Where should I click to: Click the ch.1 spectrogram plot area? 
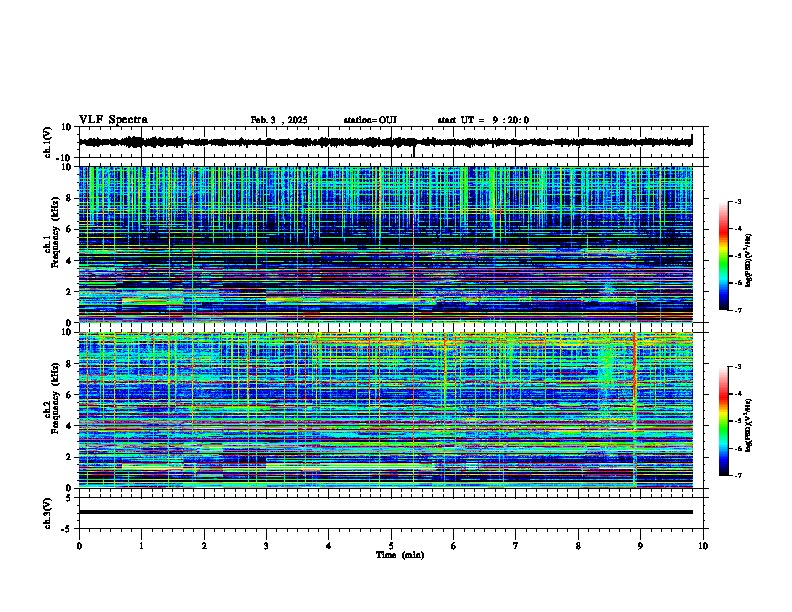point(385,244)
